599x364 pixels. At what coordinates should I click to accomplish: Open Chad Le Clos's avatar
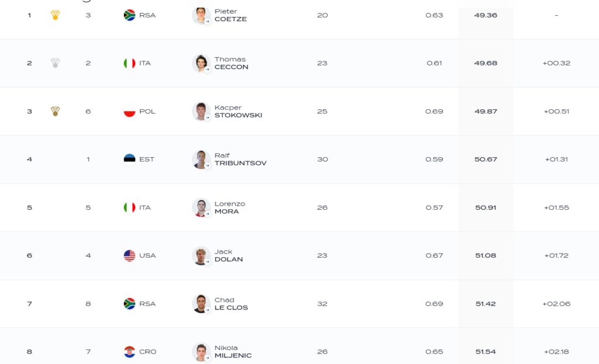[x=201, y=304]
